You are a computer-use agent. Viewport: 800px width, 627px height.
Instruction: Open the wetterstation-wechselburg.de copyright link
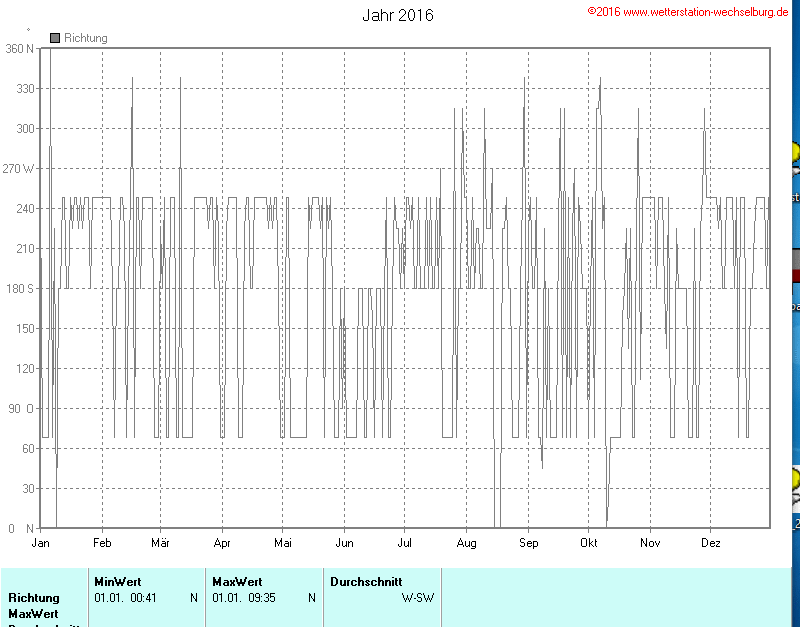(x=688, y=12)
